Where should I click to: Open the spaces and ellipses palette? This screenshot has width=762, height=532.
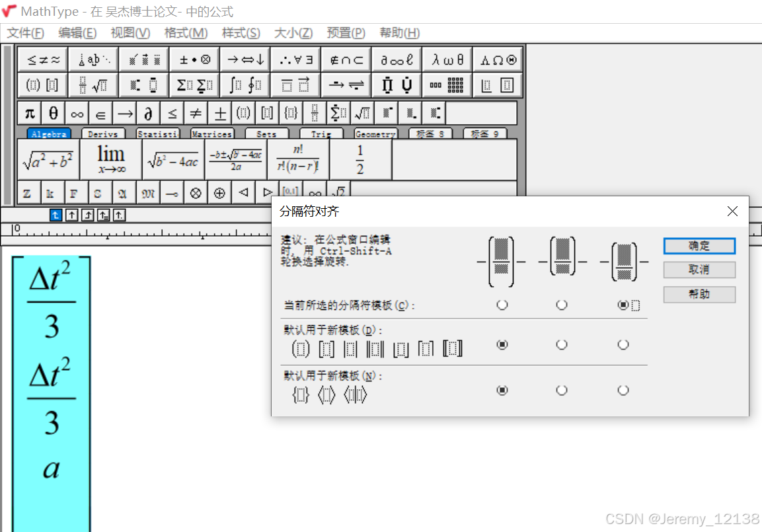coord(94,59)
